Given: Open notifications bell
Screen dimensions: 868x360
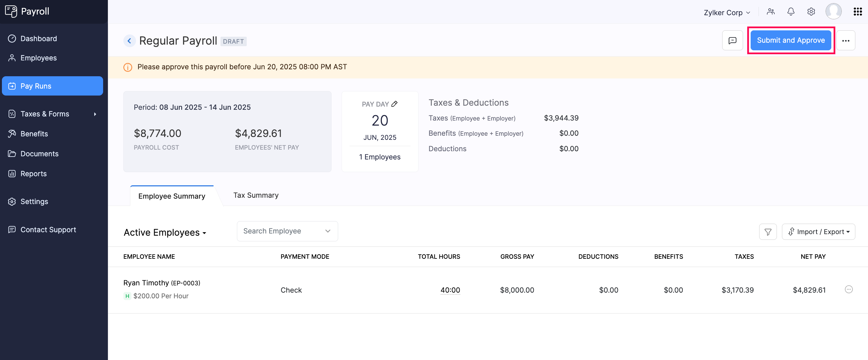Looking at the screenshot, I should (791, 11).
